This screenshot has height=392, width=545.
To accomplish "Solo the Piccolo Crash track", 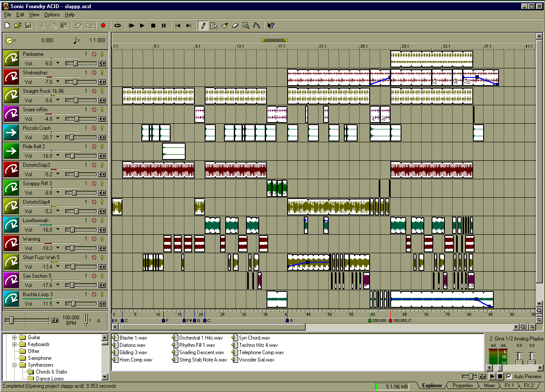I will [x=102, y=128].
